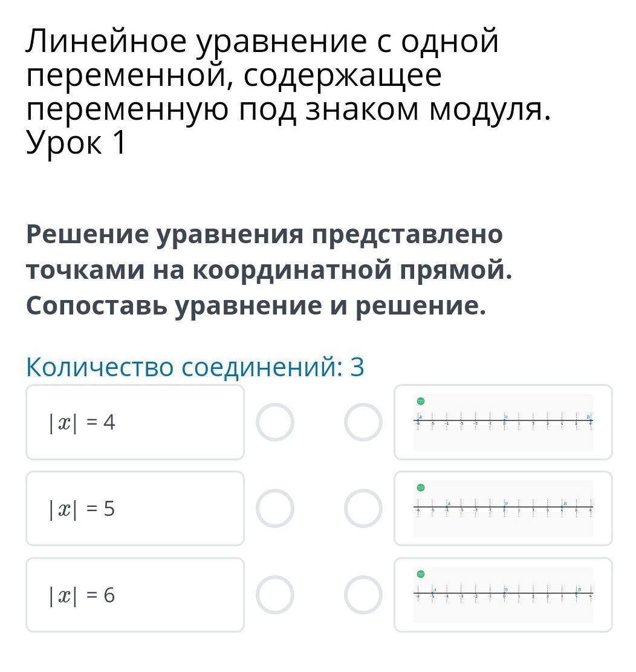636x672 pixels.
Task: Click green badge icon on the middle number line
Action: [421, 488]
